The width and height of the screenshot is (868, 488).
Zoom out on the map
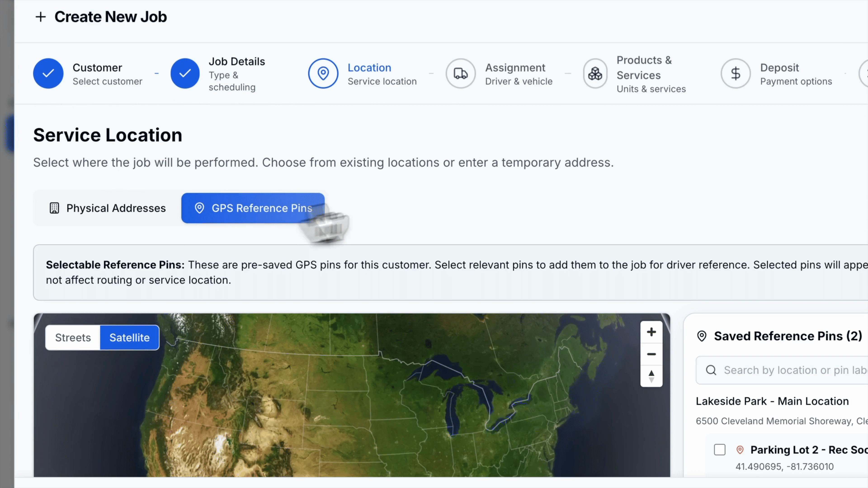tap(651, 354)
